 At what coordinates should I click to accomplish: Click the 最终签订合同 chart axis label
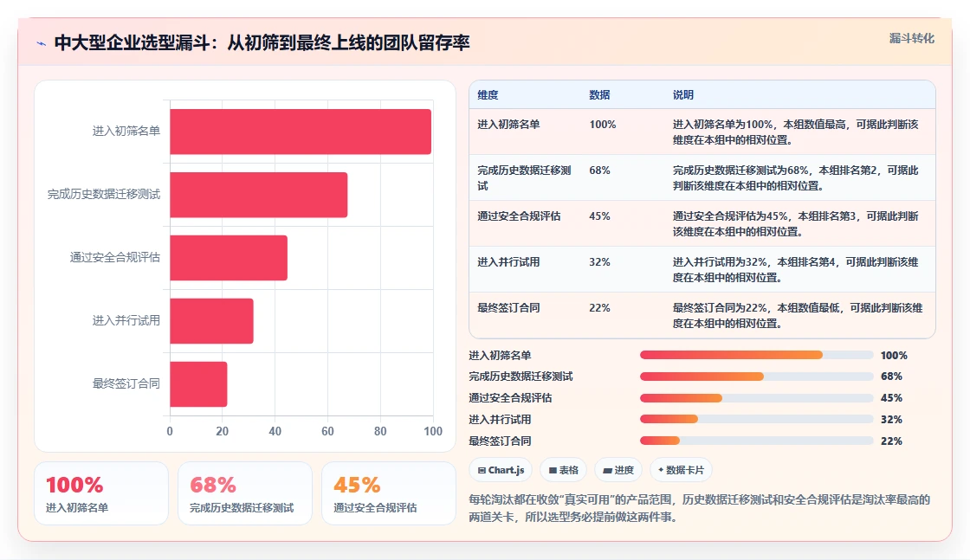pos(126,383)
